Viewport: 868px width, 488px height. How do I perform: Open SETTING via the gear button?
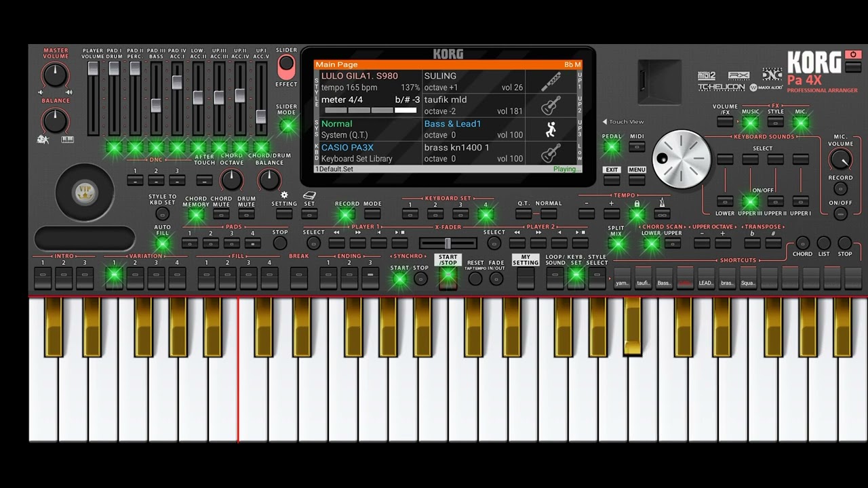284,214
